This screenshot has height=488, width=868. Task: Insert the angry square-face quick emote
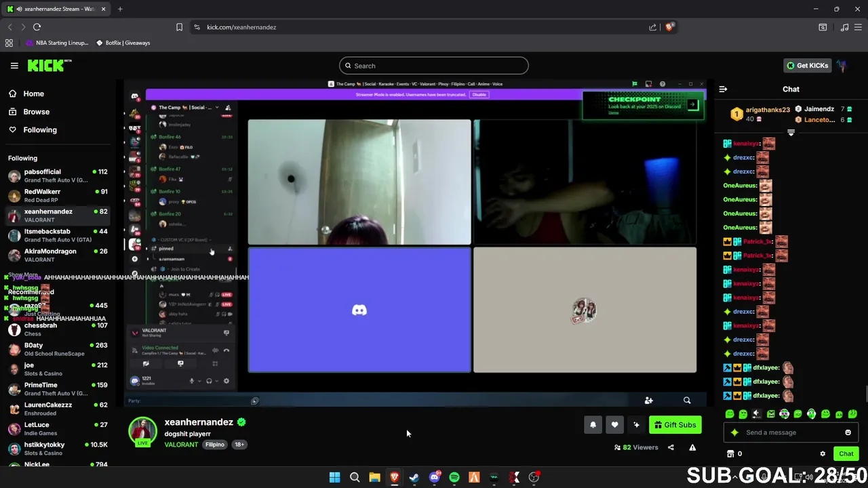[770, 414]
